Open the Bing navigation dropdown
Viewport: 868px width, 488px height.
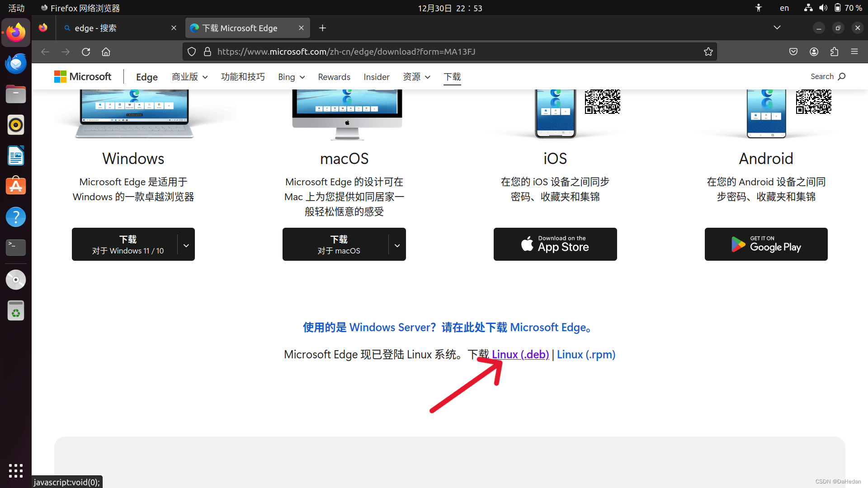[291, 77]
